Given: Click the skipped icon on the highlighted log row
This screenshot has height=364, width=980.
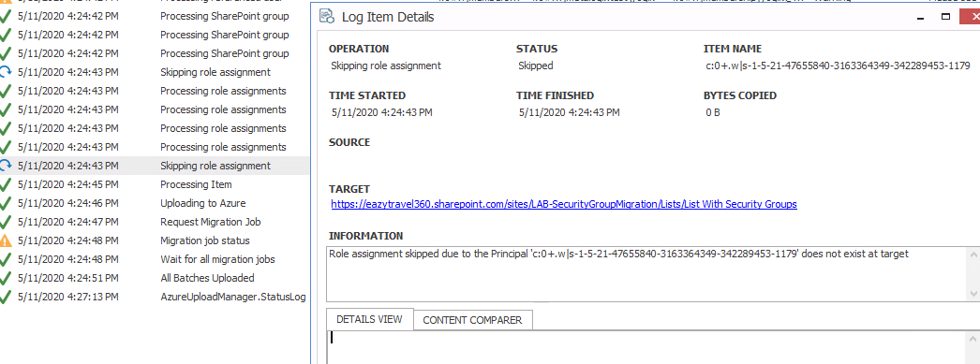Looking at the screenshot, I should click(x=6, y=166).
